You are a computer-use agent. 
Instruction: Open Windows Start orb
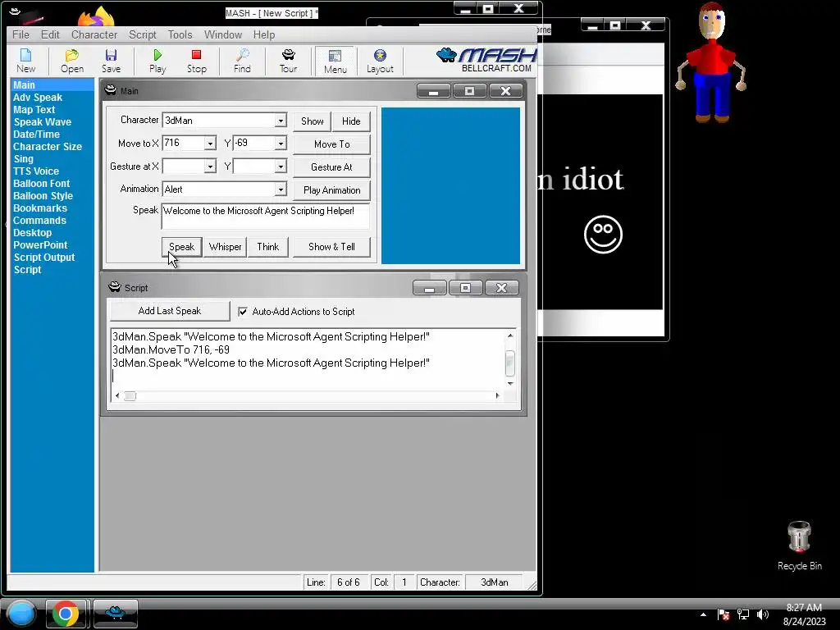[x=21, y=614]
